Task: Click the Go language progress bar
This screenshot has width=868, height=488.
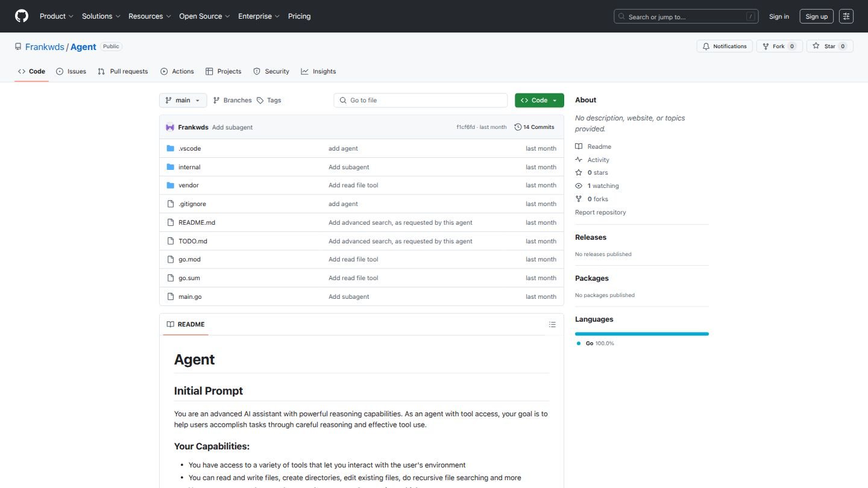Action: pyautogui.click(x=642, y=334)
